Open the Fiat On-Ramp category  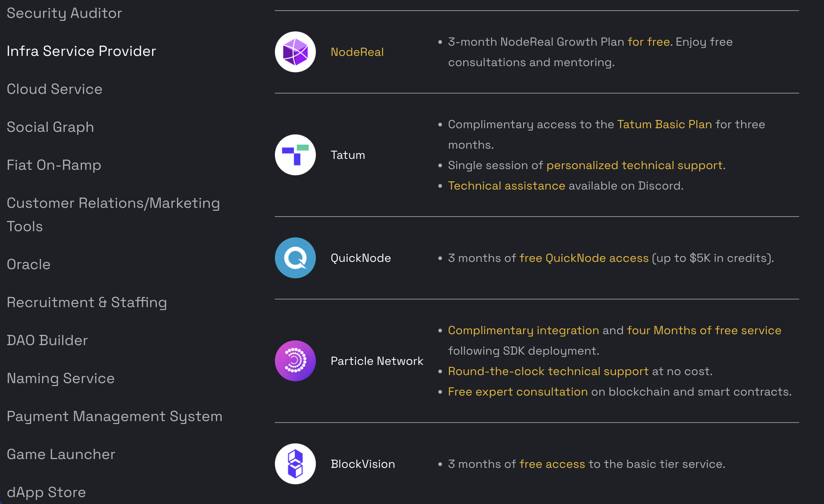point(54,165)
